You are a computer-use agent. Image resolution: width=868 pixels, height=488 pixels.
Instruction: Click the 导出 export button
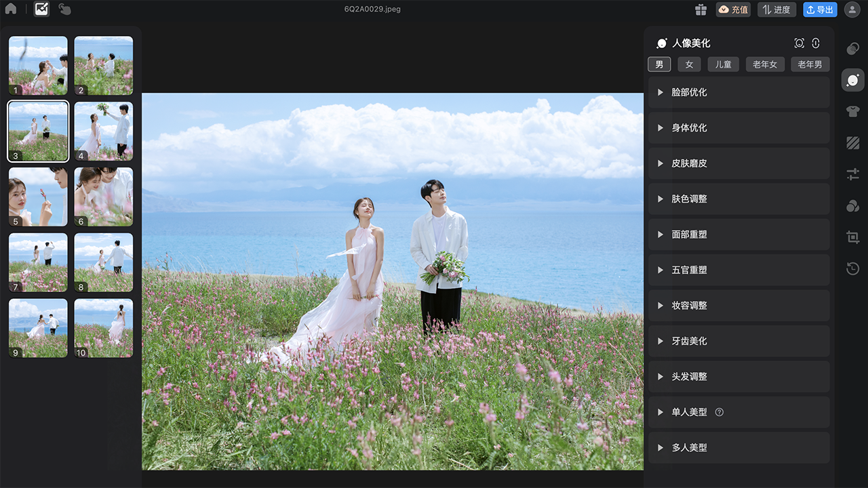tap(820, 9)
